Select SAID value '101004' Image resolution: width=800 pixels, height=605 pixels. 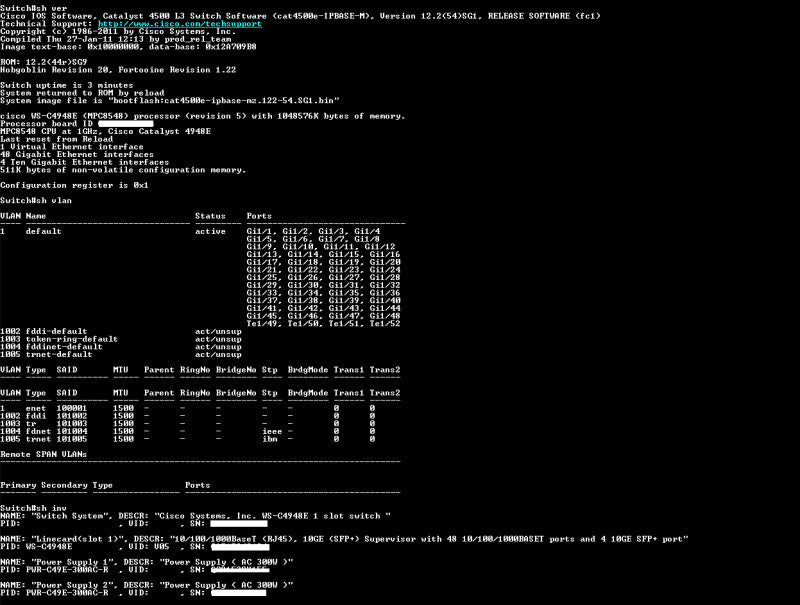(x=72, y=431)
